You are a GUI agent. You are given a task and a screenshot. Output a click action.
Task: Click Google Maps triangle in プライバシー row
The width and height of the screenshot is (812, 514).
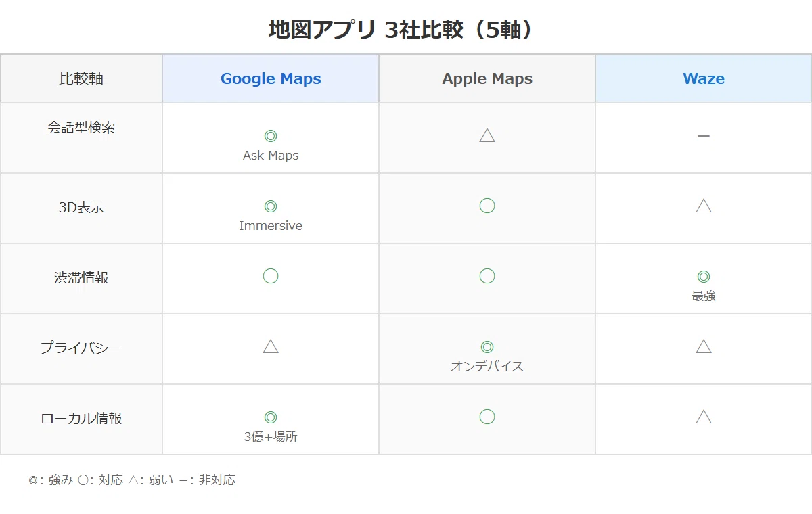pyautogui.click(x=271, y=346)
